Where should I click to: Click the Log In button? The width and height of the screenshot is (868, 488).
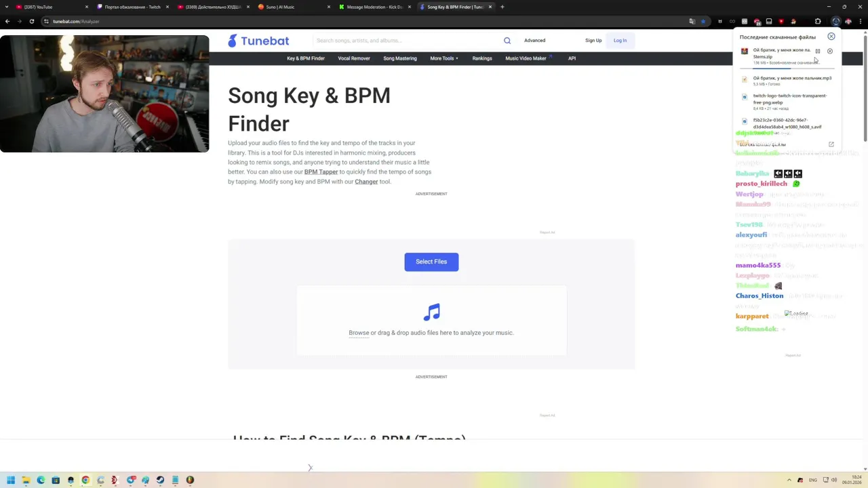620,41
